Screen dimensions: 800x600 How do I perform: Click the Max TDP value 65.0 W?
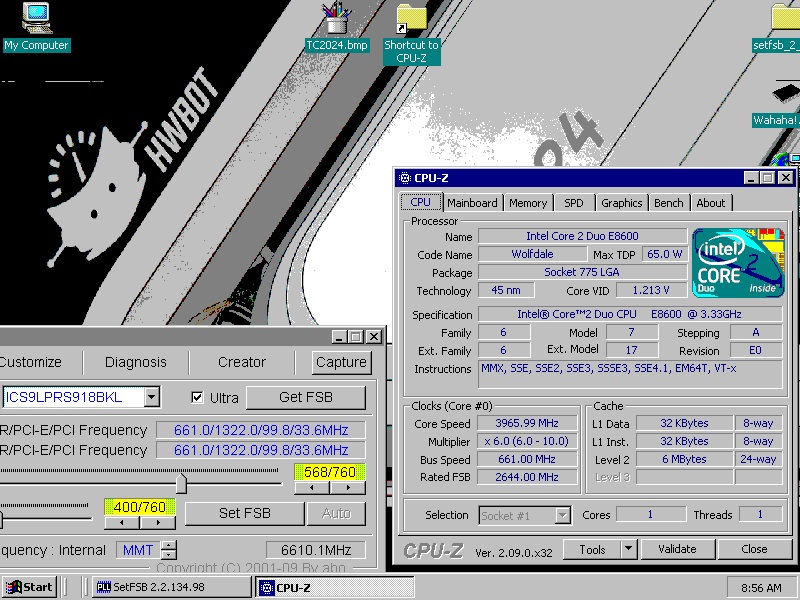[x=664, y=254]
